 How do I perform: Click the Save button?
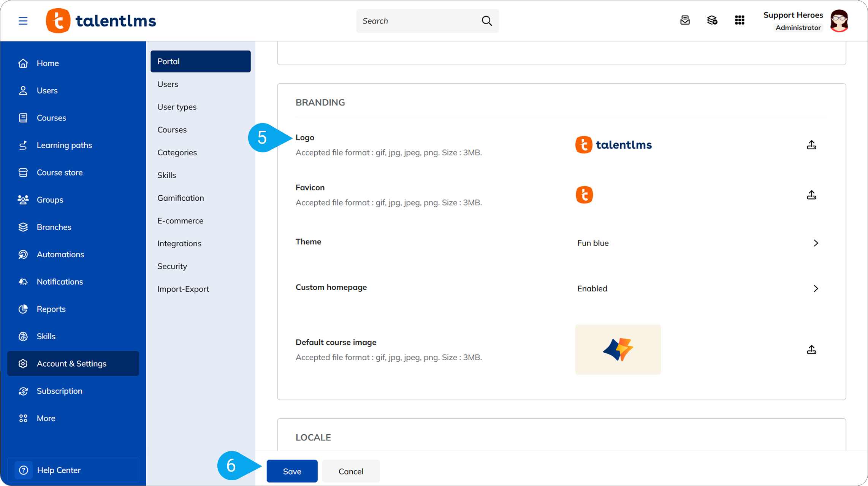[292, 471]
